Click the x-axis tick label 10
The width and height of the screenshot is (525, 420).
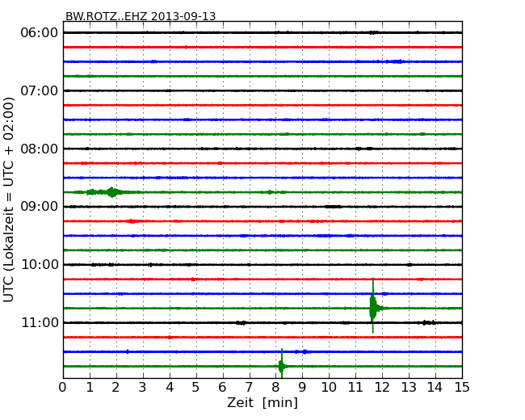tap(329, 388)
